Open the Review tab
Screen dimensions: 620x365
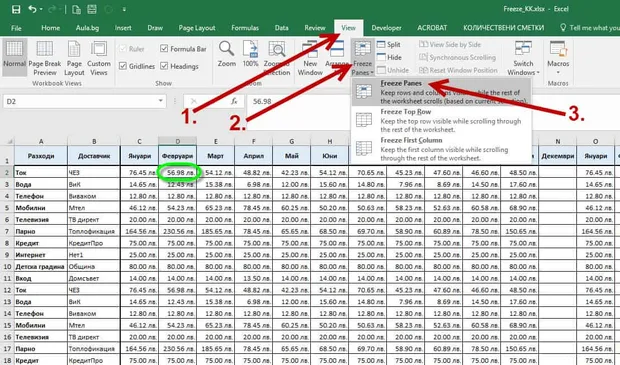(x=315, y=28)
